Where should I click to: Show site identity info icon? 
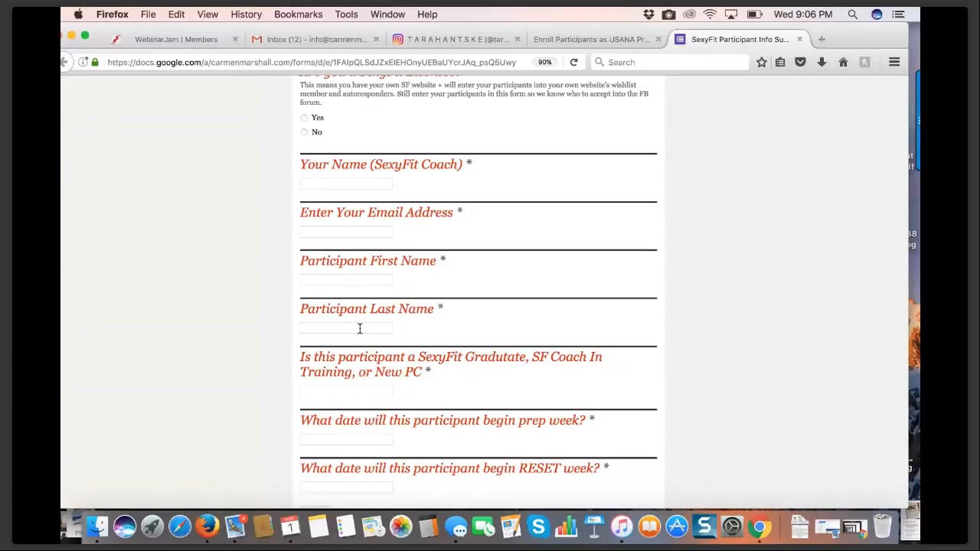click(83, 62)
